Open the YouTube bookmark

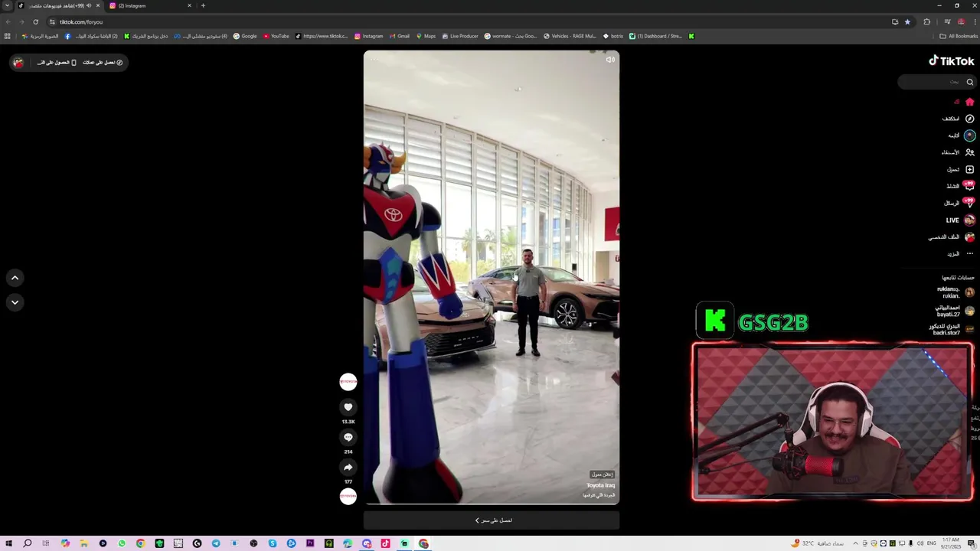[276, 36]
